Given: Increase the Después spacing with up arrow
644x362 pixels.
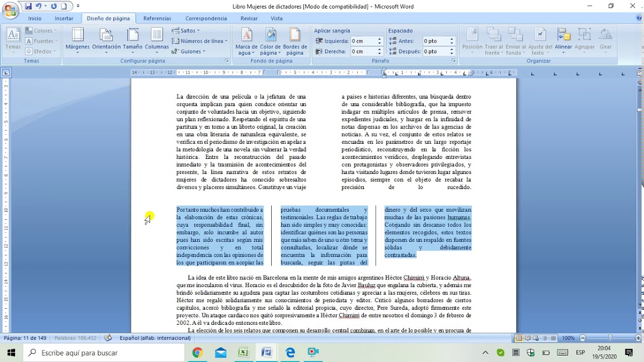Looking at the screenshot, I should [x=452, y=49].
